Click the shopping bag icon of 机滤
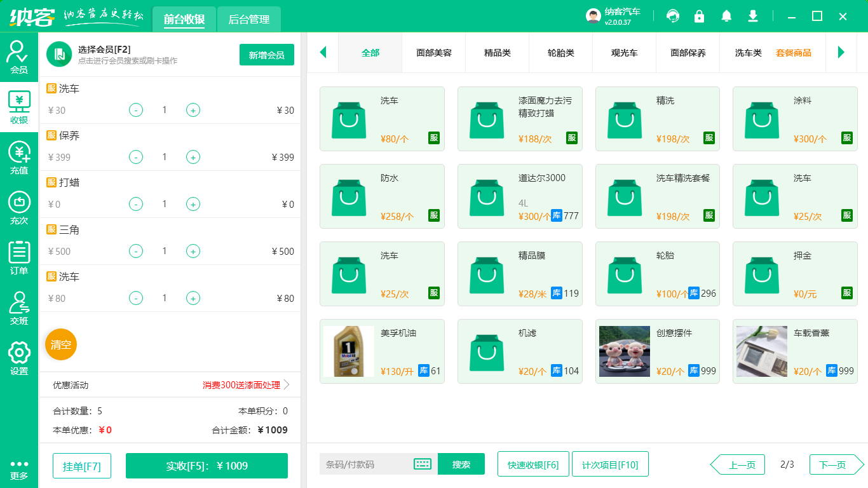868x488 pixels. pos(487,352)
